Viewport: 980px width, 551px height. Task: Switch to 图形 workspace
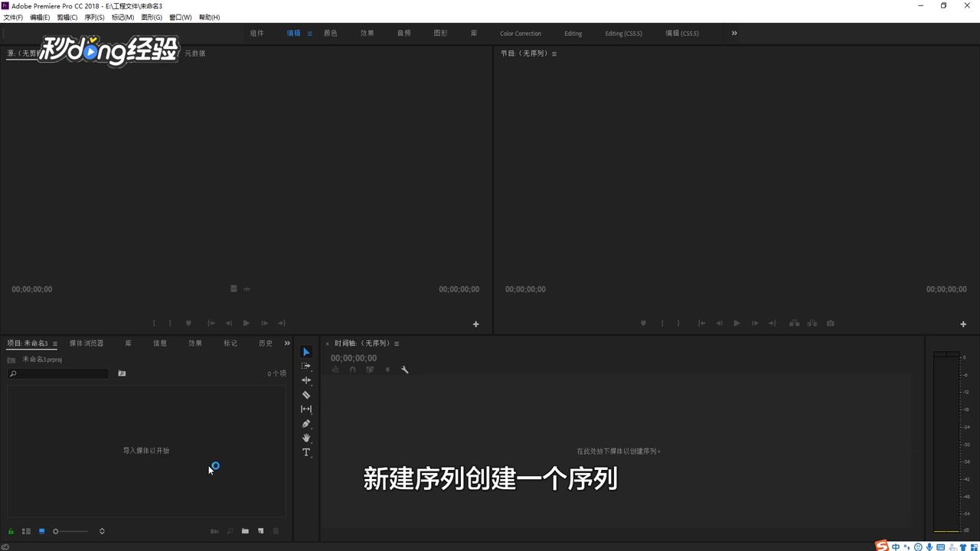tap(441, 34)
